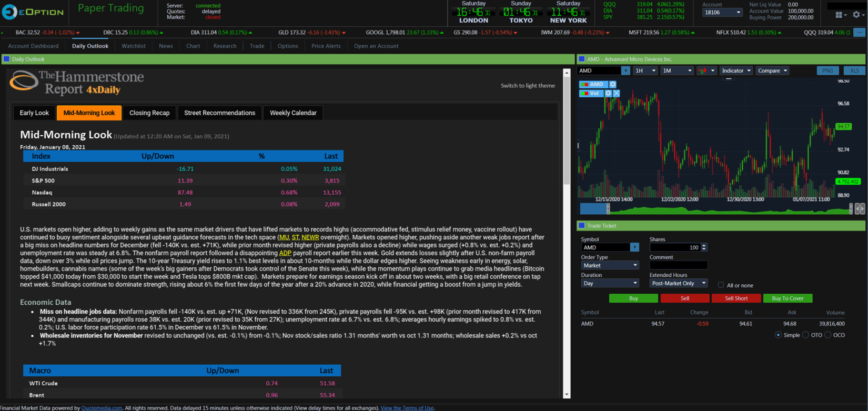Select the OCO order radio button
The width and height of the screenshot is (868, 411).
coord(828,335)
